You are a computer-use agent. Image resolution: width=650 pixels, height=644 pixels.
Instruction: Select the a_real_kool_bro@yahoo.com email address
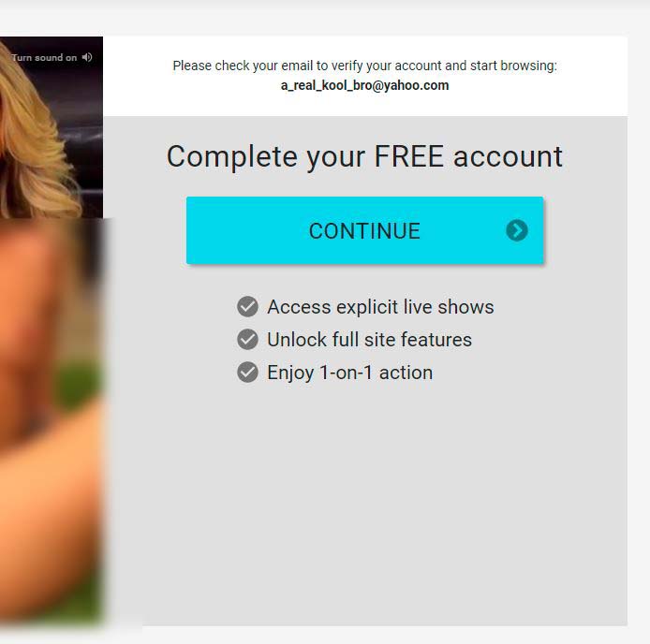(364, 85)
